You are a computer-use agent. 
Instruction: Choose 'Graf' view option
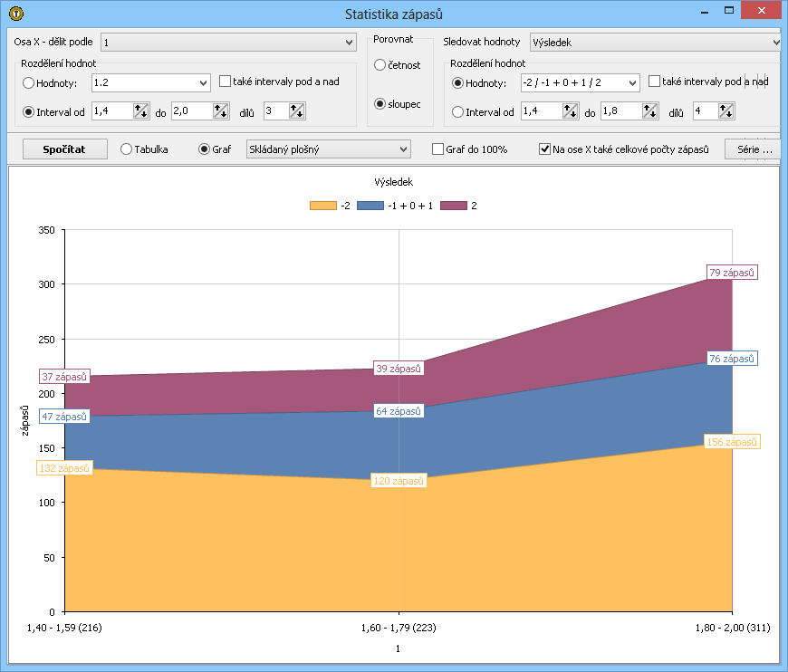pyautogui.click(x=204, y=149)
